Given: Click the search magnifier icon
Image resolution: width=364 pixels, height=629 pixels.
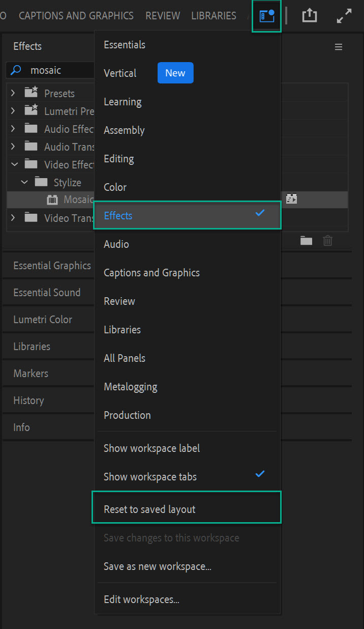Looking at the screenshot, I should coord(16,70).
